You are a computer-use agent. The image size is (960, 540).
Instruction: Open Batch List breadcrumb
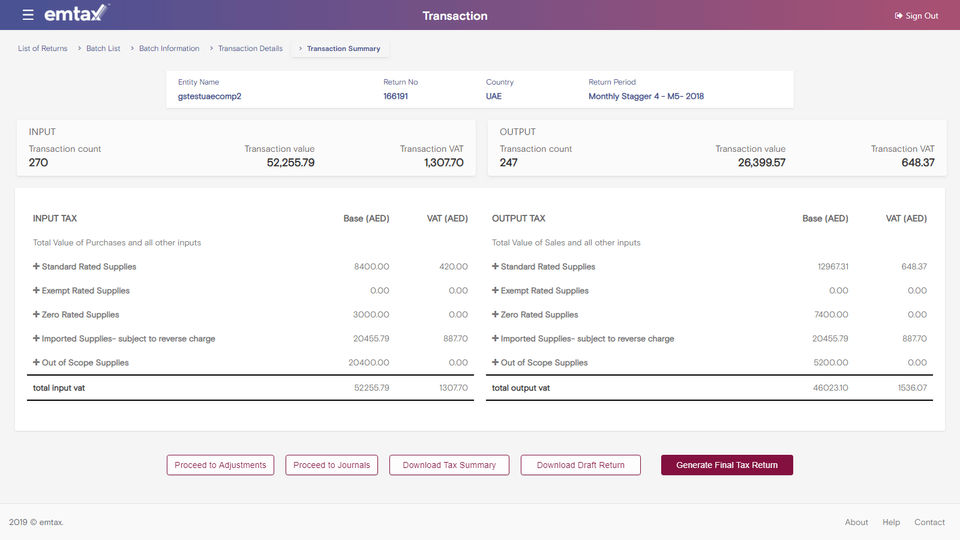pyautogui.click(x=103, y=48)
